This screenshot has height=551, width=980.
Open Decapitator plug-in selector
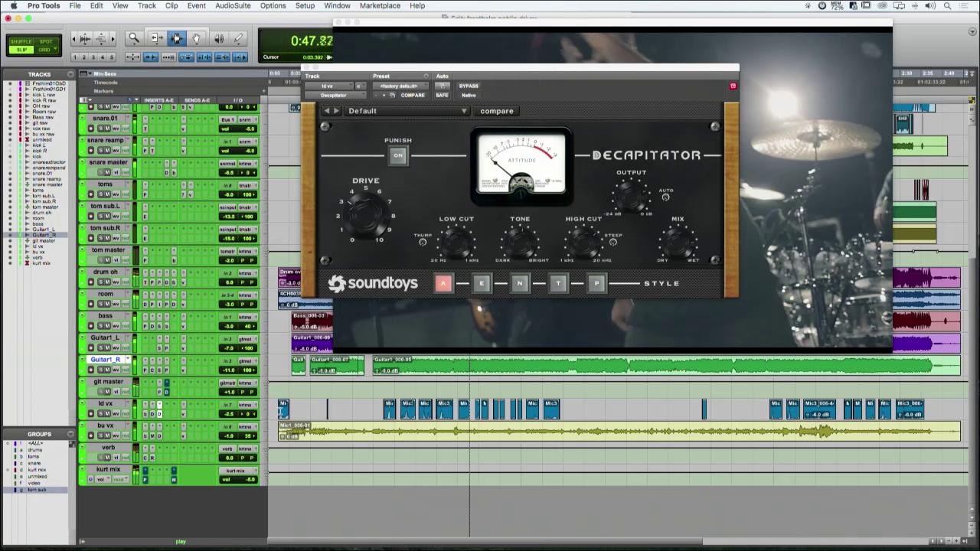[x=336, y=95]
